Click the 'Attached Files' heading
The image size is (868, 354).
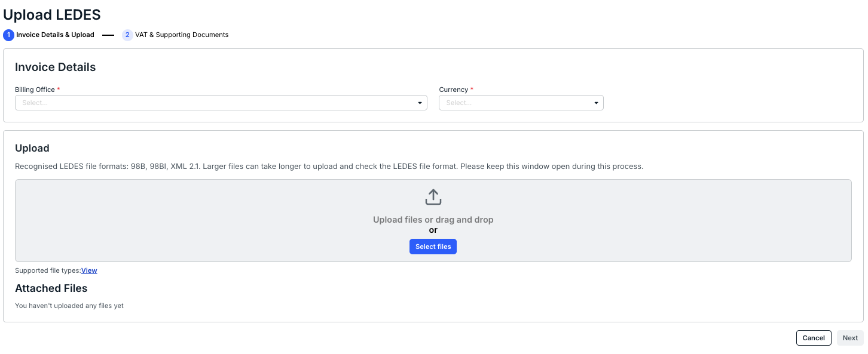click(x=51, y=288)
